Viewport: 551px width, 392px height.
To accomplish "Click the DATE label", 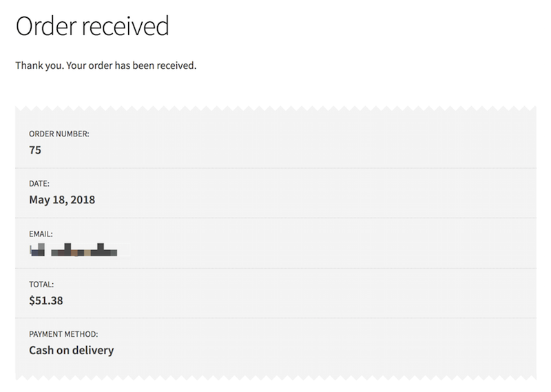I will click(39, 185).
